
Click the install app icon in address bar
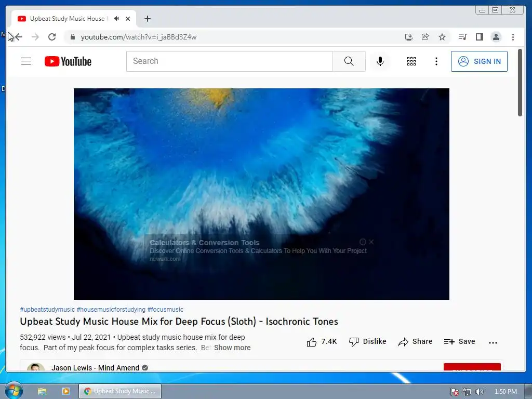tap(409, 37)
